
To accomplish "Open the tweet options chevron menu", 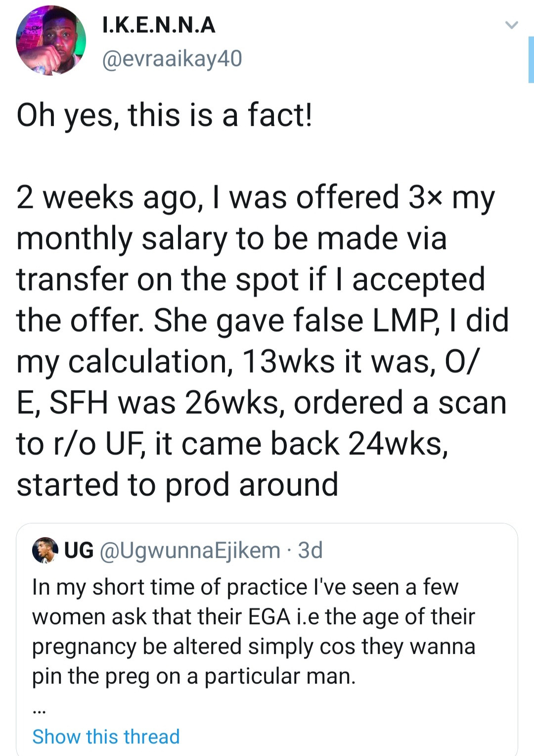I will 511,25.
